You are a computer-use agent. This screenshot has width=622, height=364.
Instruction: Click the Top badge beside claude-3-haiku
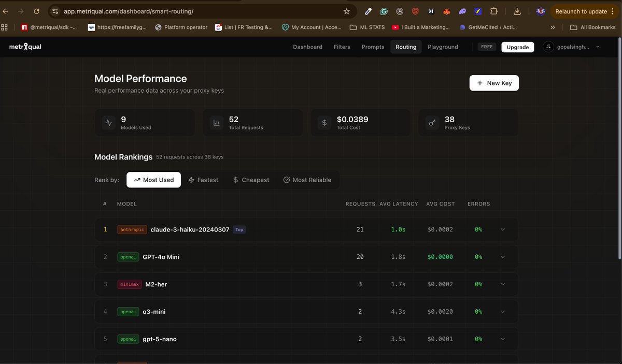[x=239, y=229]
